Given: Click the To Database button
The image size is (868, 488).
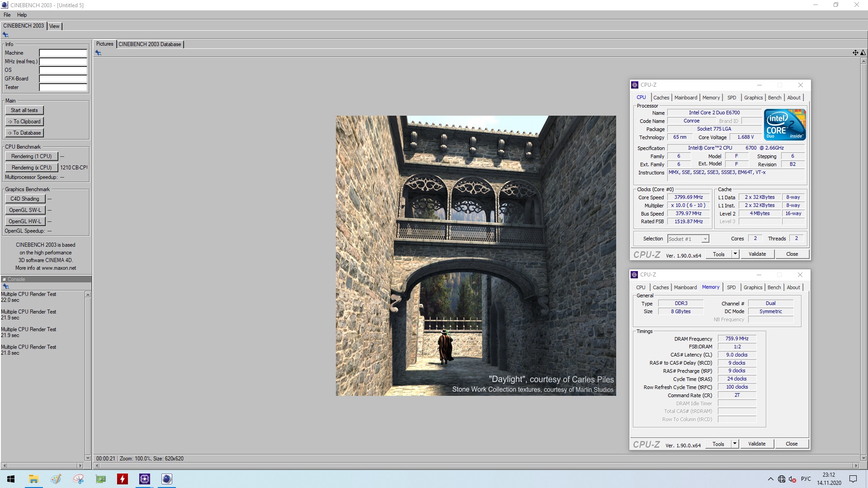Looking at the screenshot, I should click(x=24, y=133).
